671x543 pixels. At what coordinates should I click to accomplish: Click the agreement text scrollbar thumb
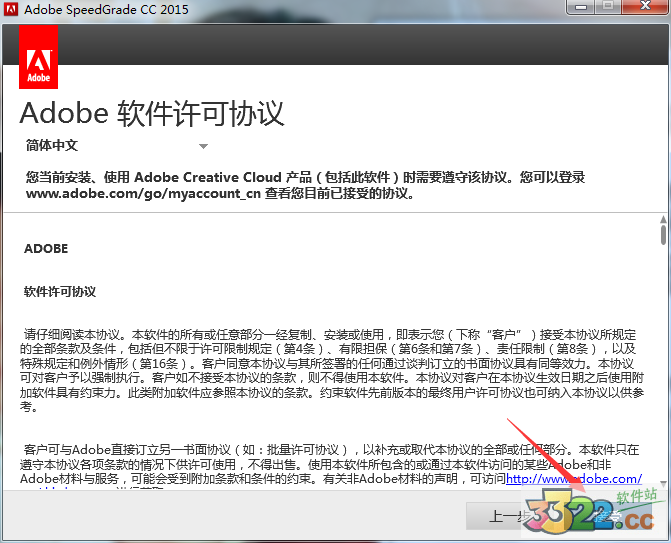pyautogui.click(x=663, y=235)
